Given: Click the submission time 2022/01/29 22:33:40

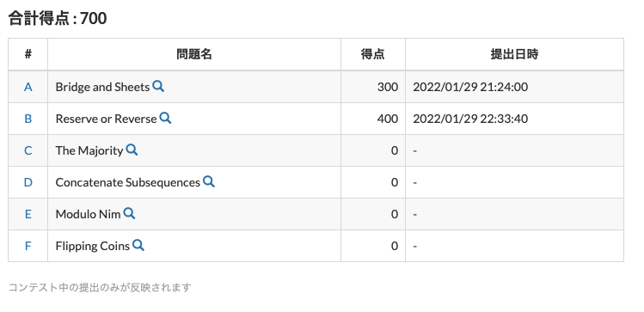Looking at the screenshot, I should (470, 119).
